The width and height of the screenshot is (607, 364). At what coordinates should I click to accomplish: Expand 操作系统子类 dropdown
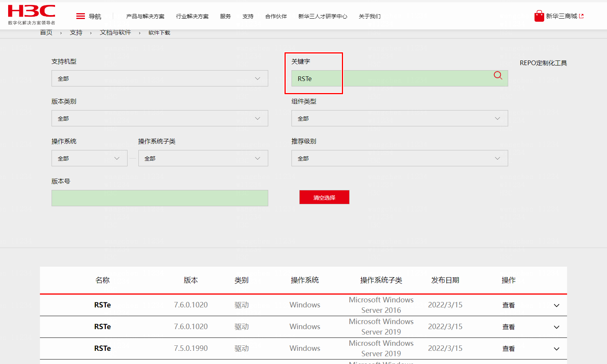click(x=203, y=158)
